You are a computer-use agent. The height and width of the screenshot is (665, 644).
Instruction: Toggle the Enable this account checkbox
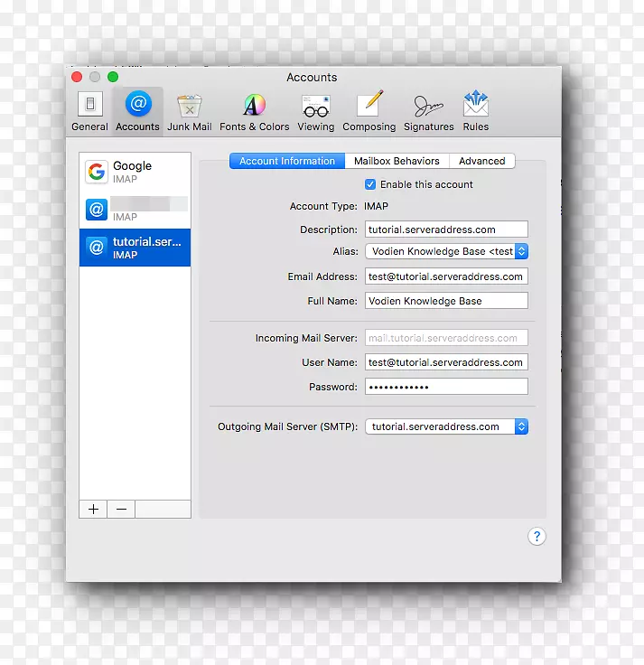(x=370, y=184)
